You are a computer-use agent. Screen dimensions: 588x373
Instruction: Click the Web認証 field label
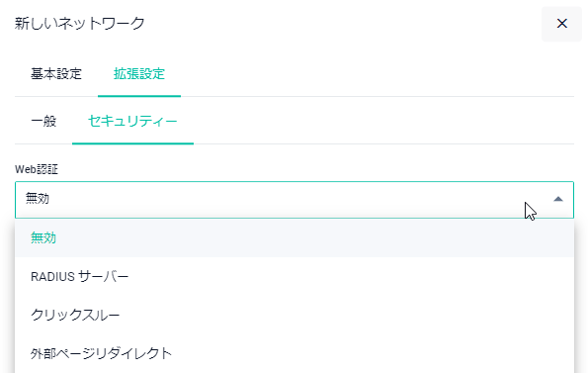37,169
